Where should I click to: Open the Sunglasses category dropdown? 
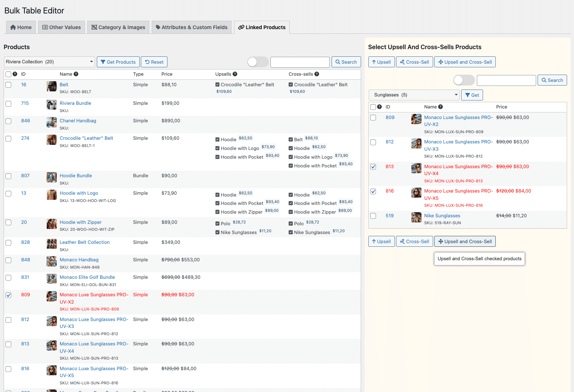point(414,95)
